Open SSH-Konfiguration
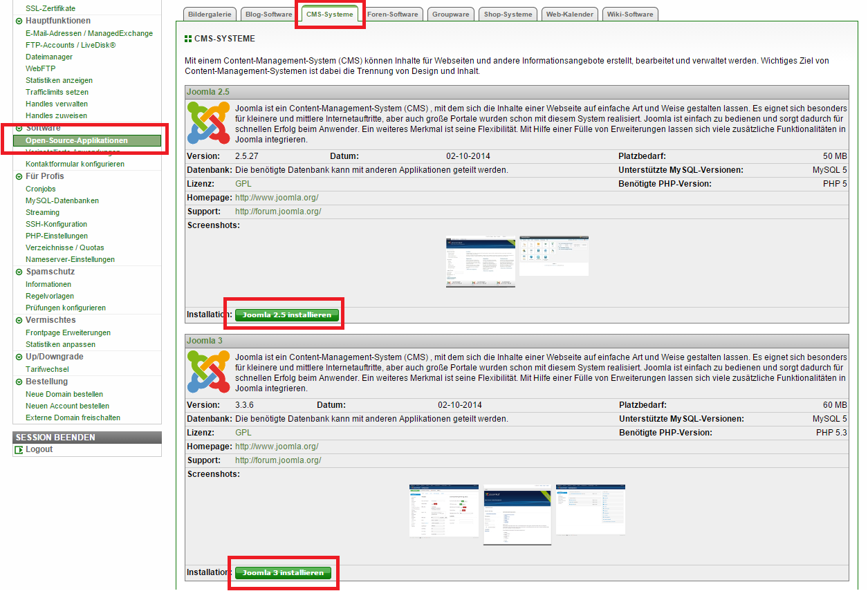 point(56,224)
